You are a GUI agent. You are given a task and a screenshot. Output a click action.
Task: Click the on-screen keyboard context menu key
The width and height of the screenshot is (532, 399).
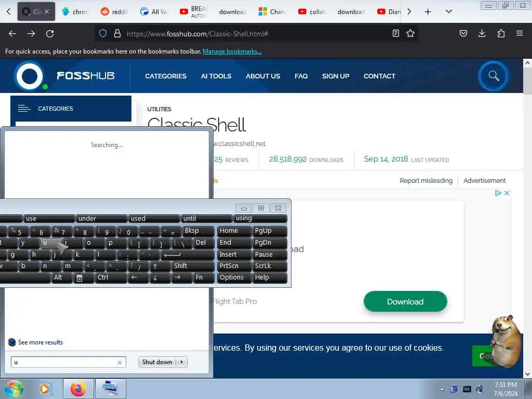[x=84, y=278]
